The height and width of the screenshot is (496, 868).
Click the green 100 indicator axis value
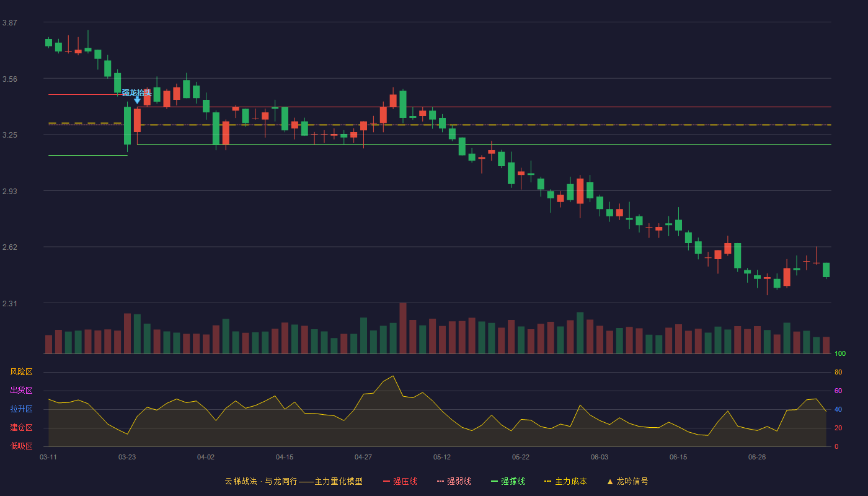(840, 354)
